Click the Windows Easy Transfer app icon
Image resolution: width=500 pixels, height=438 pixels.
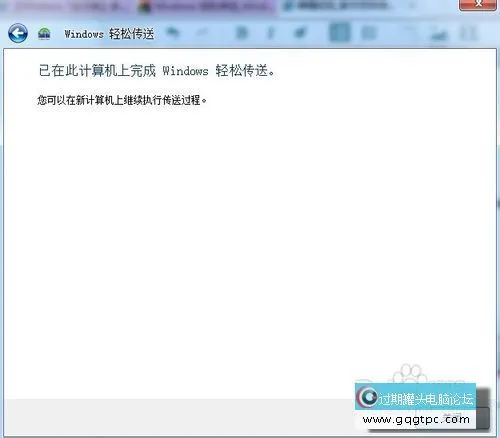(44, 34)
